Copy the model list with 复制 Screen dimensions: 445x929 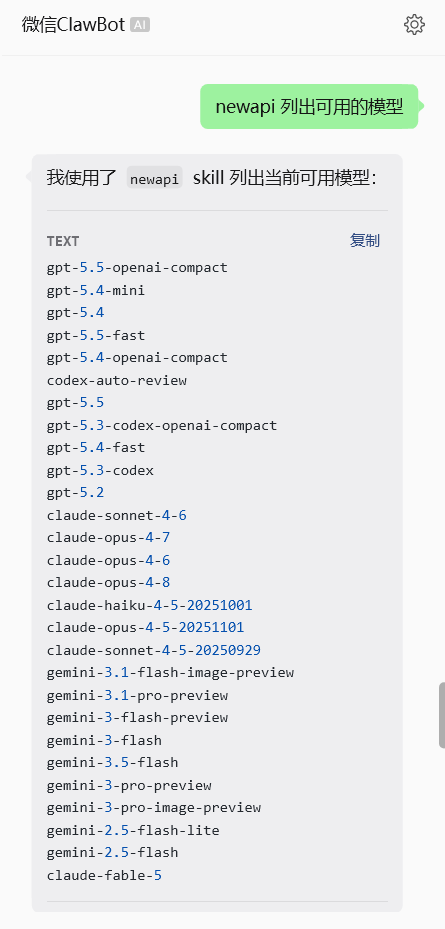(x=364, y=241)
